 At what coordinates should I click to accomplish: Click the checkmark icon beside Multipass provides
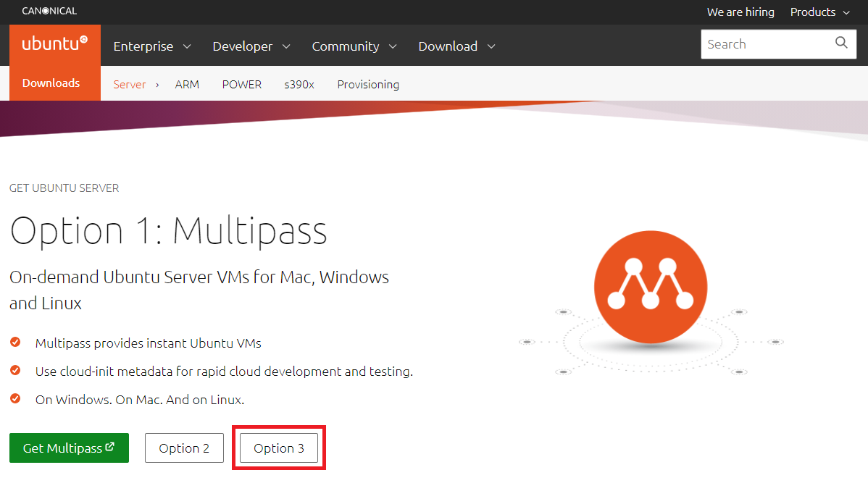[x=15, y=343]
